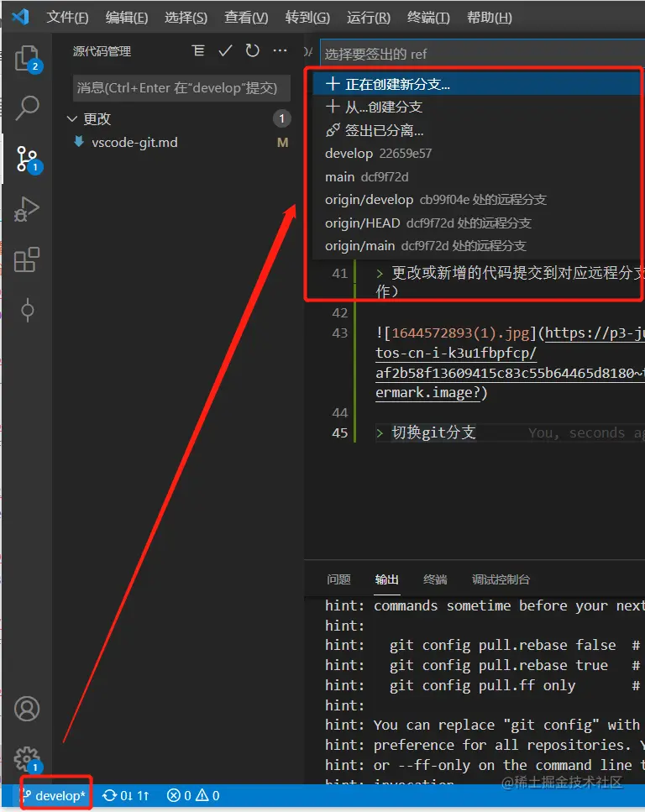Click the 选择要签出的 ref input box
Image resolution: width=645 pixels, height=812 pixels.
pyautogui.click(x=482, y=54)
